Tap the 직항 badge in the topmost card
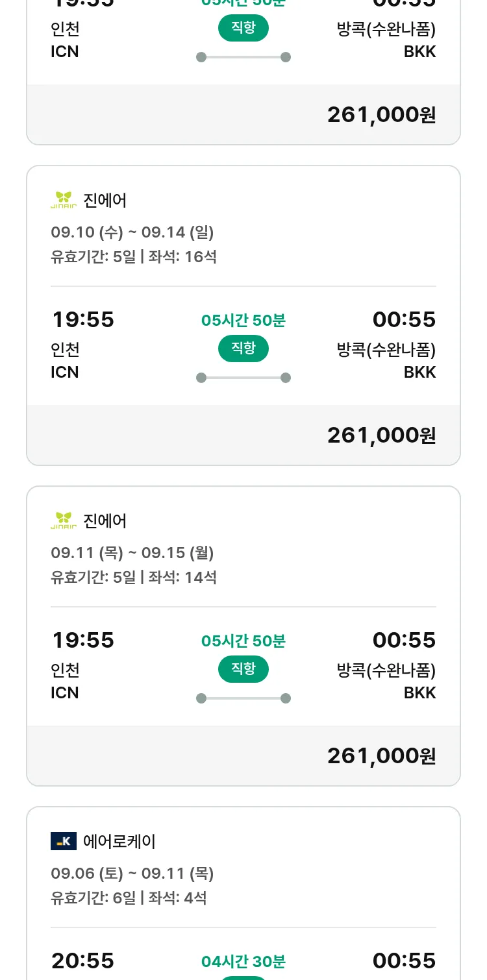The height and width of the screenshot is (980, 487). tap(243, 28)
